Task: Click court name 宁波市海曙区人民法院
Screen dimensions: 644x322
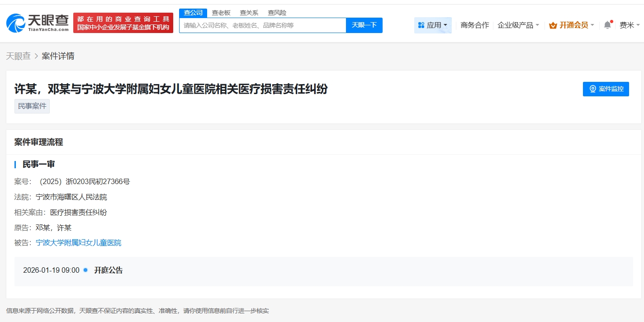Action: click(x=71, y=197)
